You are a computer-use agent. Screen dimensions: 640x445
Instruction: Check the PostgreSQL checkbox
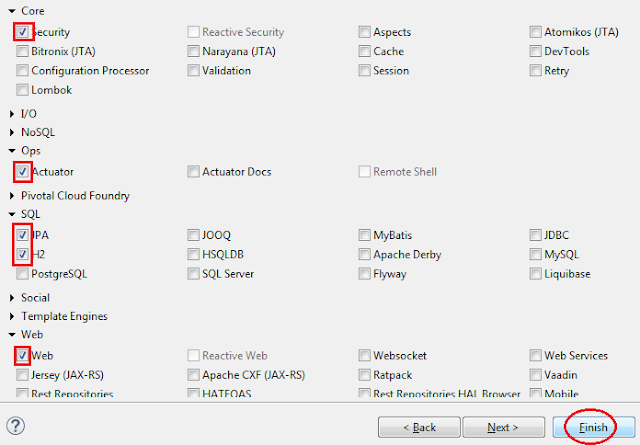[x=23, y=273]
